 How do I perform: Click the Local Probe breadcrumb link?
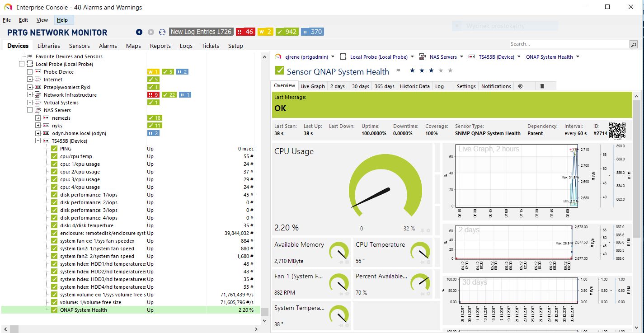pos(379,57)
